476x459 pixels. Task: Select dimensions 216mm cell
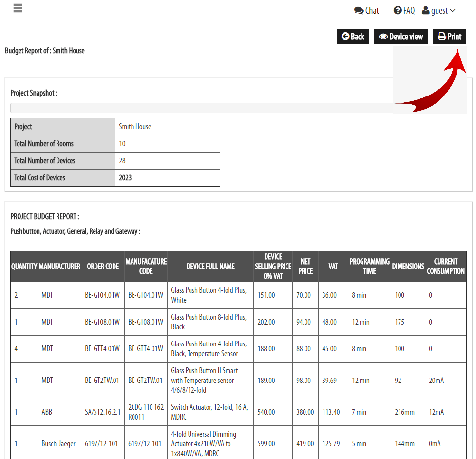(x=408, y=412)
